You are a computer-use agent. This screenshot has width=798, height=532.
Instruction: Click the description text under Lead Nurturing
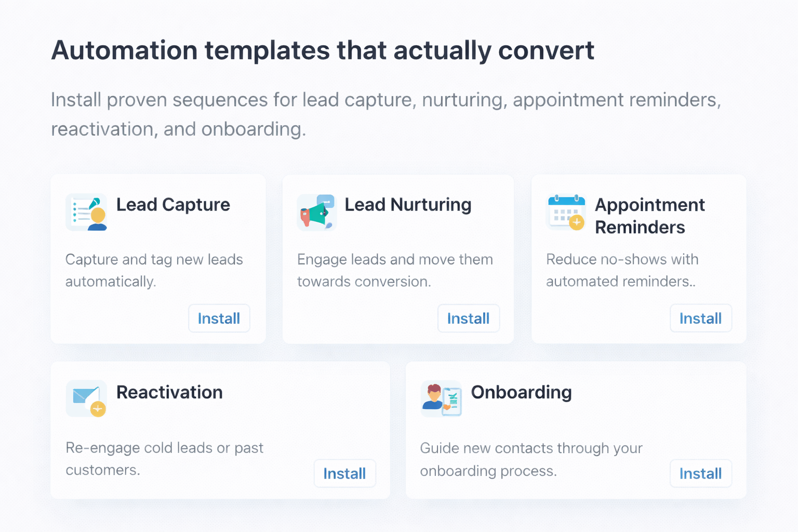click(x=394, y=270)
